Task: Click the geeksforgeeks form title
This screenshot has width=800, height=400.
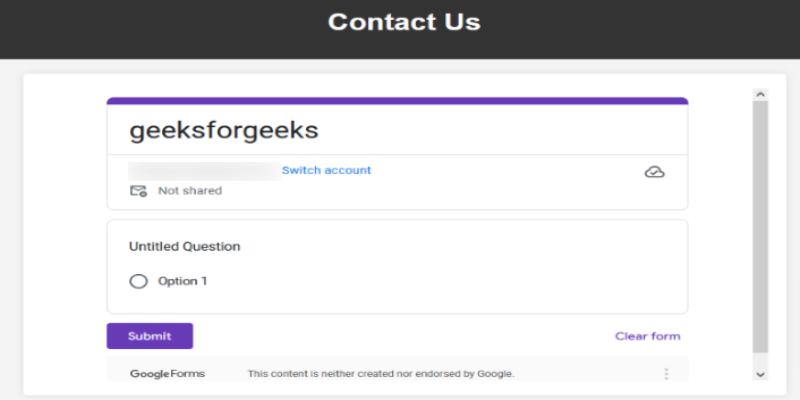Action: click(x=224, y=131)
